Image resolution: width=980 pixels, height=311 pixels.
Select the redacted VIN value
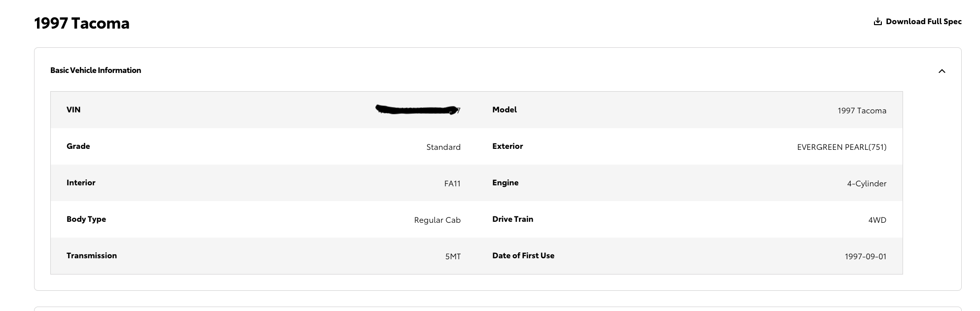[418, 110]
